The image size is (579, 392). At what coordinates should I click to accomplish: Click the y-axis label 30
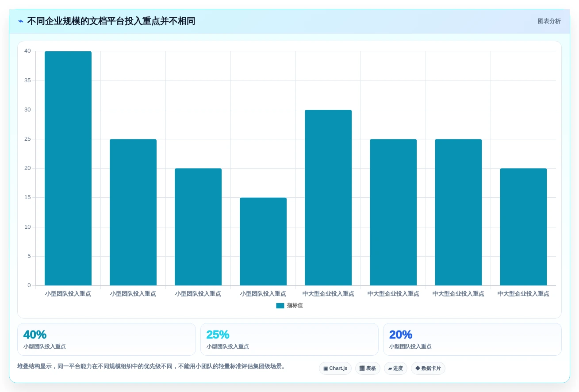pyautogui.click(x=27, y=110)
